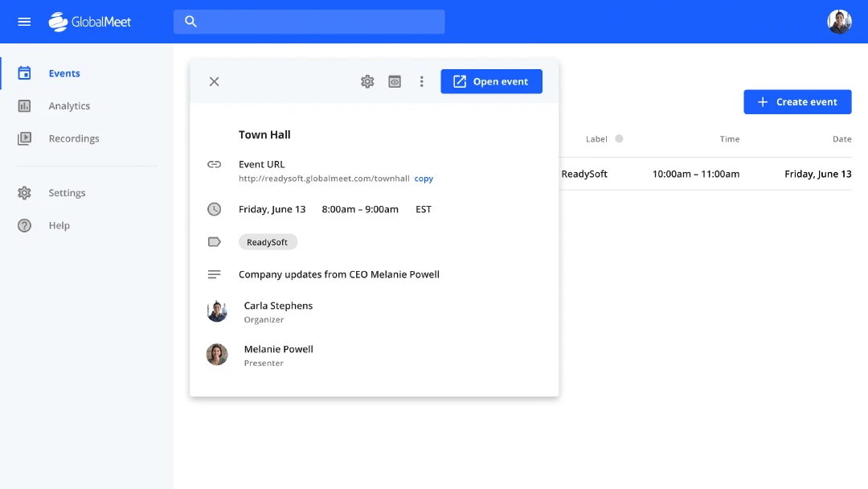Focus the top search field
The image size is (868, 489).
309,22
